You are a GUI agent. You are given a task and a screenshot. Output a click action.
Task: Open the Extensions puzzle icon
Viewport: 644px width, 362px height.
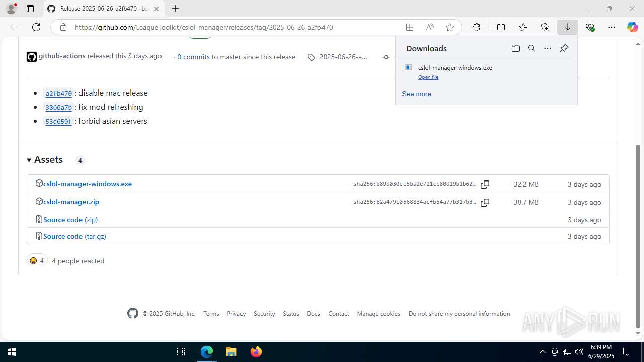click(x=476, y=27)
